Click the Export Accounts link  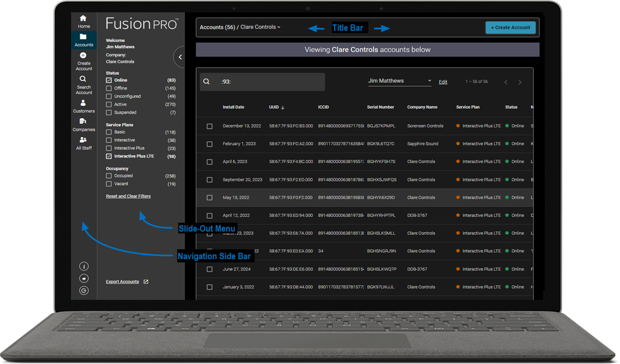click(122, 282)
